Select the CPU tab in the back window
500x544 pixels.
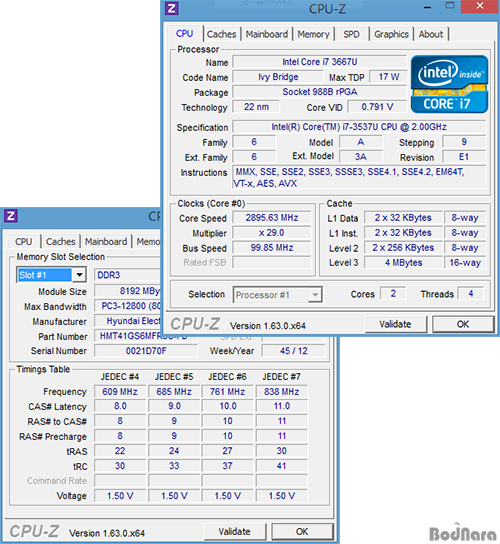tap(24, 241)
